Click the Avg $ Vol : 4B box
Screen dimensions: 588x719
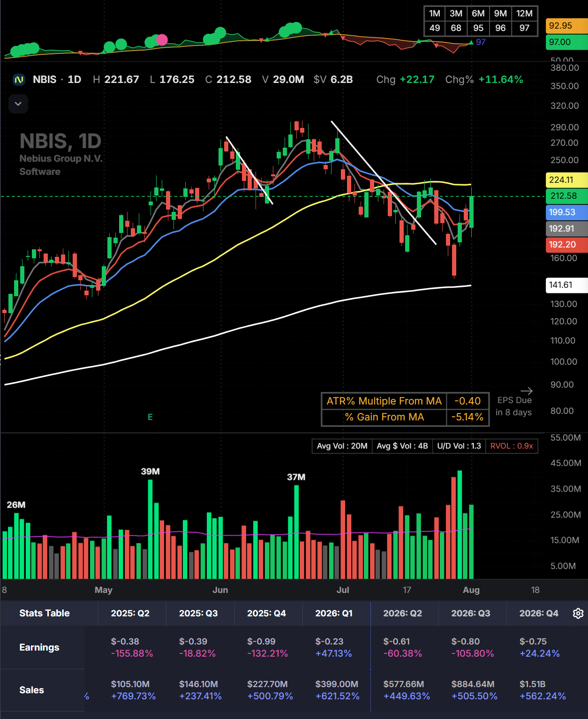[402, 446]
